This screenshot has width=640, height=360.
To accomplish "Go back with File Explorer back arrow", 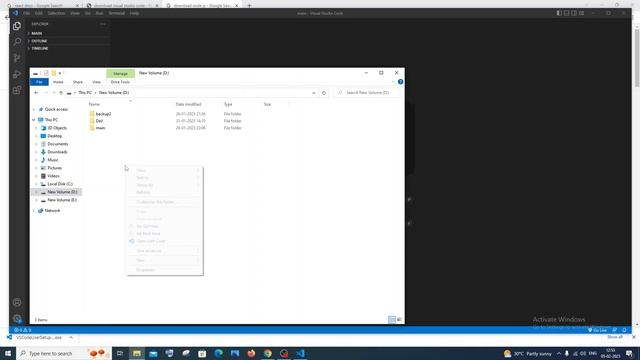I will pyautogui.click(x=36, y=93).
